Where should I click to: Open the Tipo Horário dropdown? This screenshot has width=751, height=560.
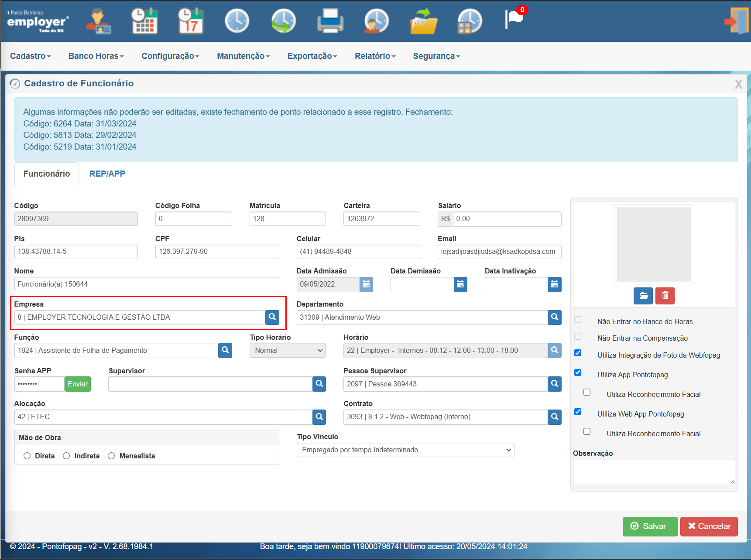(288, 351)
